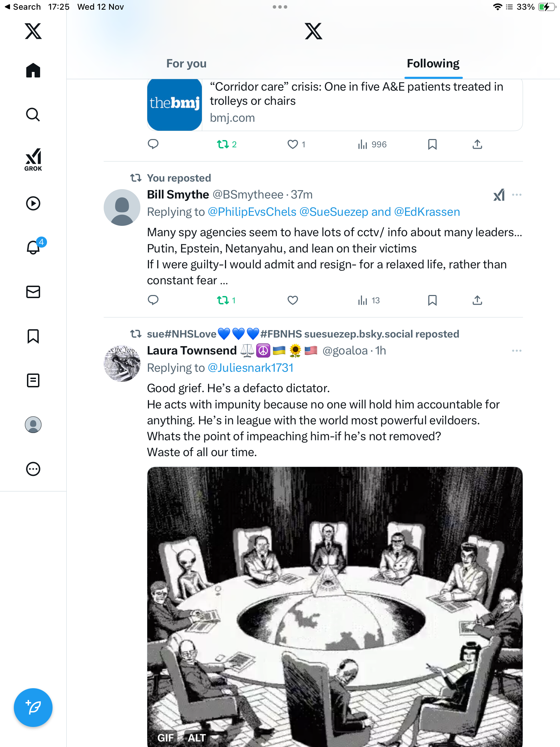Ask Grok about Bill Smythe's post
This screenshot has width=560, height=747.
coord(499,195)
